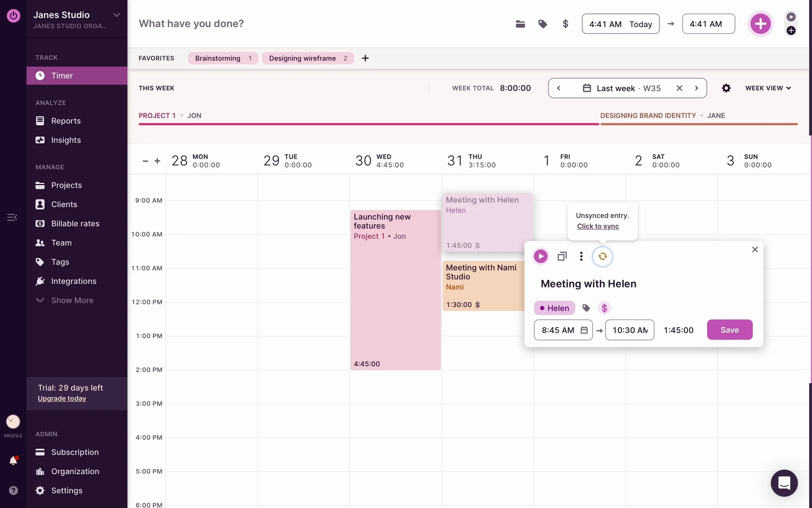This screenshot has width=812, height=508.
Task: Switch to timer mode play icon
Action: (791, 17)
